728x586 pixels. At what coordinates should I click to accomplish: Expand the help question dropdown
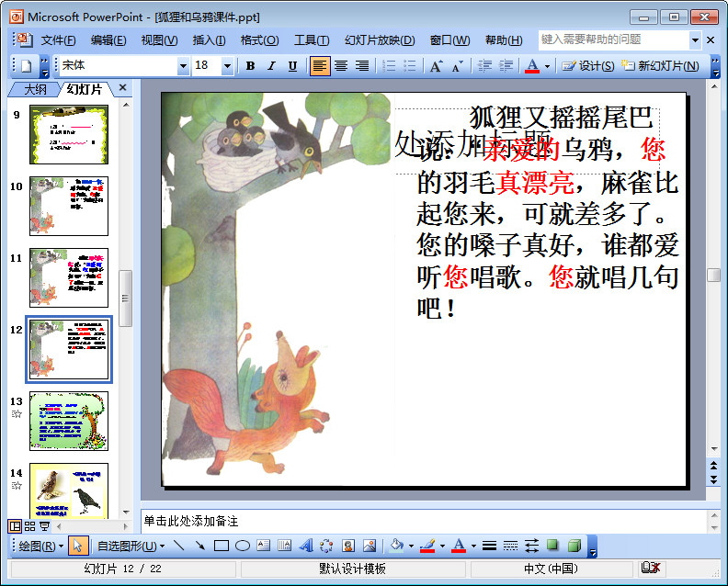tap(695, 40)
